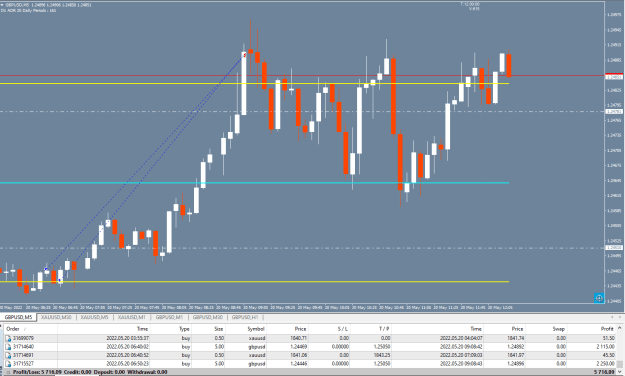The height and width of the screenshot is (376, 625).
Task: Click close price 1.24892
Action: coord(516,347)
